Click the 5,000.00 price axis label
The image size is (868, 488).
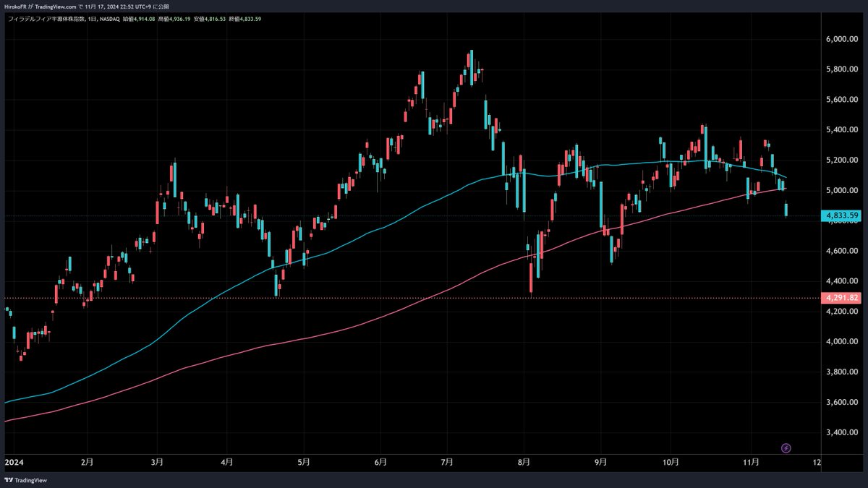coord(841,191)
